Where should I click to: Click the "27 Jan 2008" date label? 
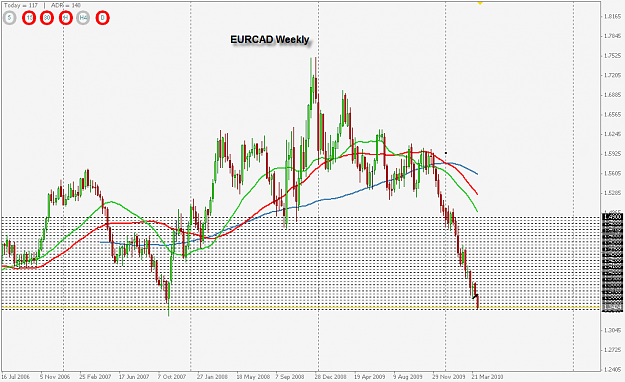click(212, 376)
